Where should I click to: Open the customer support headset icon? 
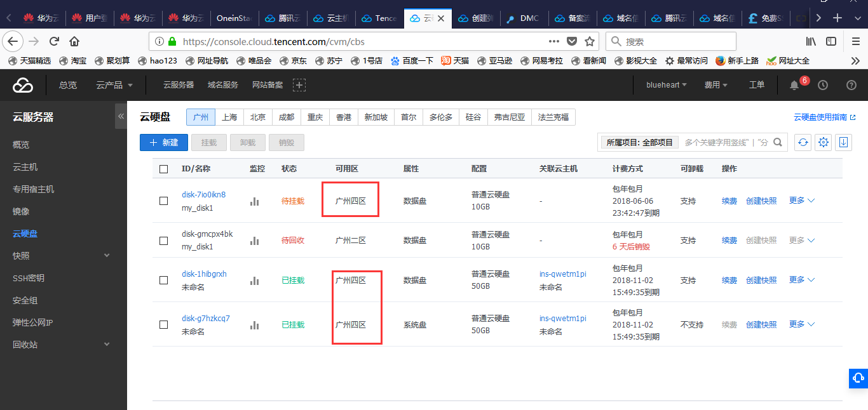click(x=858, y=378)
